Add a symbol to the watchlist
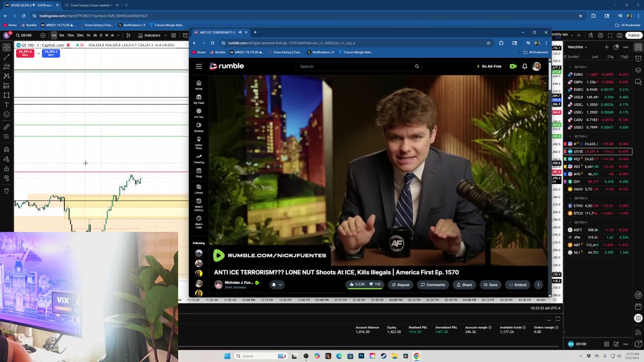Image resolution: width=644 pixels, height=362 pixels. [x=607, y=47]
